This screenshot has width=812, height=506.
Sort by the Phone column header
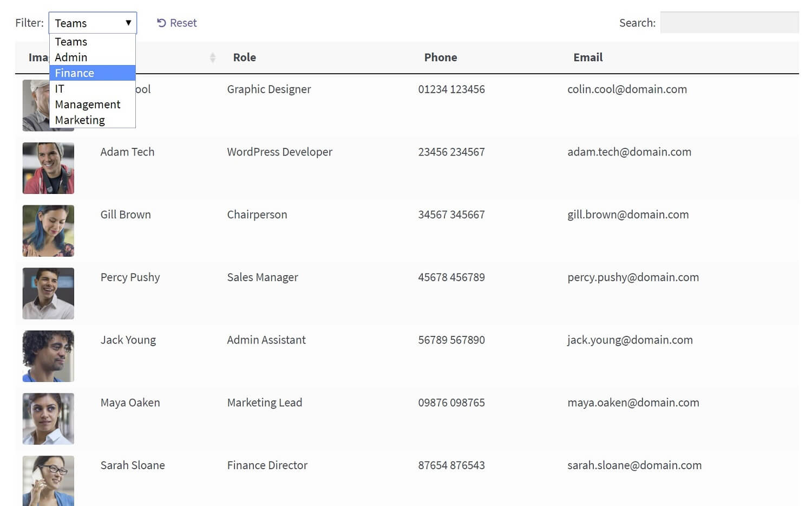440,57
